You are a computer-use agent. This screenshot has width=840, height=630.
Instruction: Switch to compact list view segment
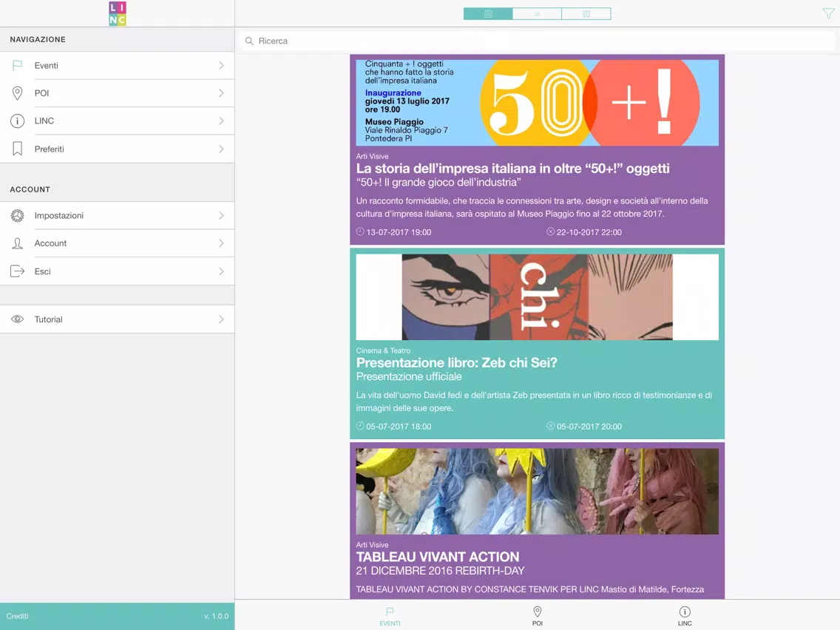pyautogui.click(x=537, y=14)
